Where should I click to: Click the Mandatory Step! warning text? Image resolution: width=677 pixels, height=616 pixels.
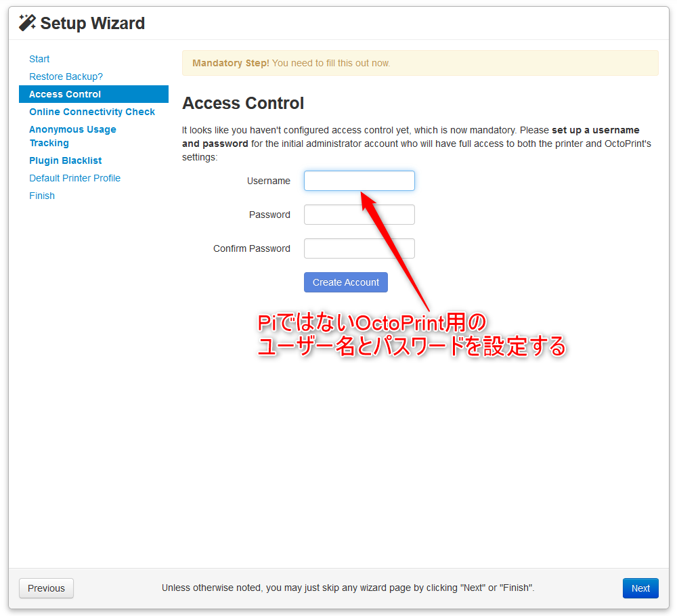click(291, 63)
